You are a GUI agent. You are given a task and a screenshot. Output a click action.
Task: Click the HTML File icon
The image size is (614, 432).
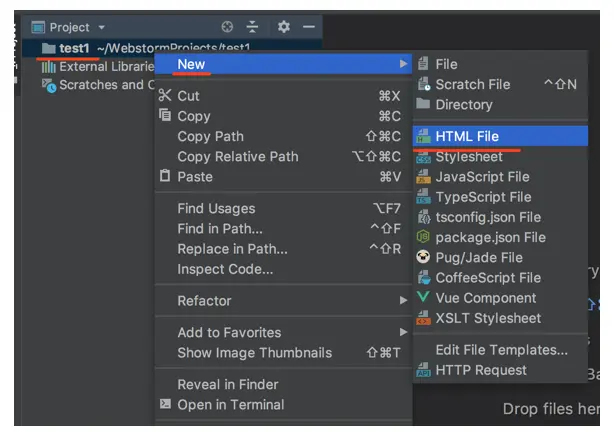tap(423, 136)
